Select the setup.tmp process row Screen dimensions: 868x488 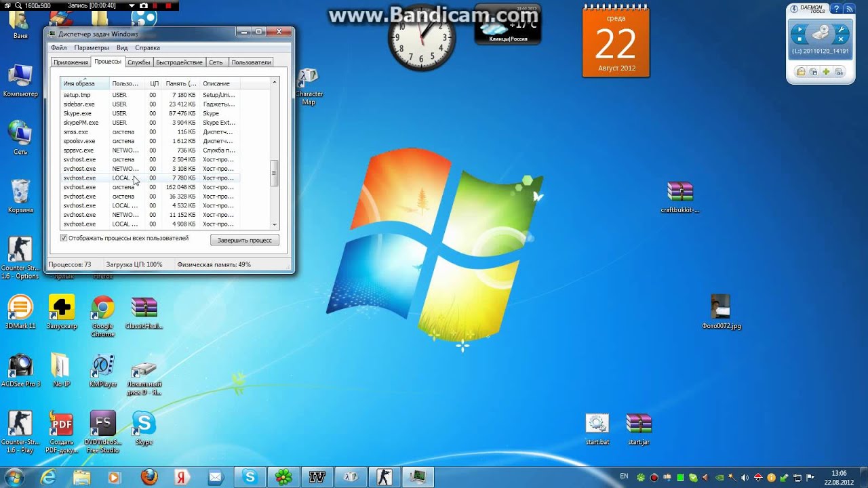coord(150,95)
